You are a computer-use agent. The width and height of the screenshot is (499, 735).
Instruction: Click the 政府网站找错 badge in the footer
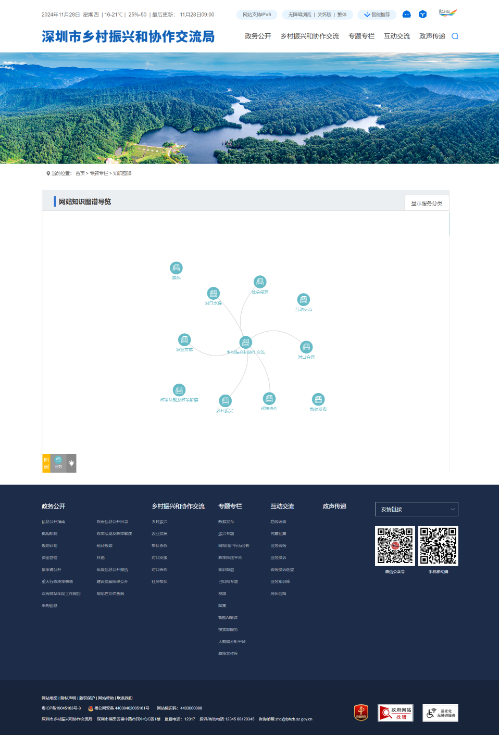[395, 713]
